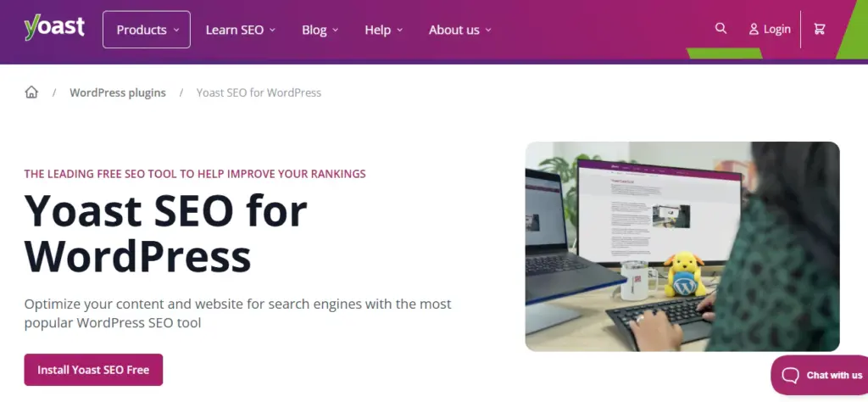Click the Yoast SEO for WordPress heading
Image resolution: width=868 pixels, height=402 pixels.
[x=165, y=233]
